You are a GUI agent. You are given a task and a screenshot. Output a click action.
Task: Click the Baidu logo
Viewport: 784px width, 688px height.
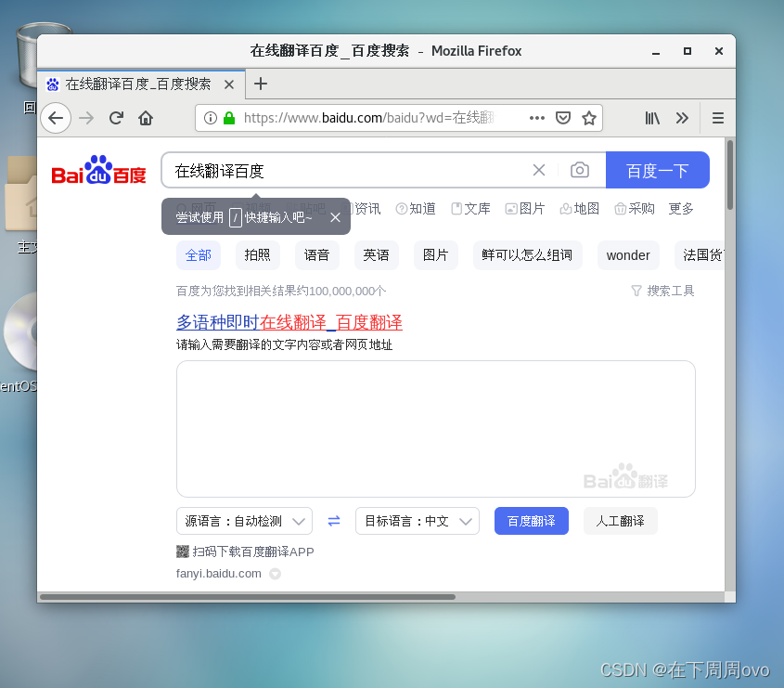98,170
